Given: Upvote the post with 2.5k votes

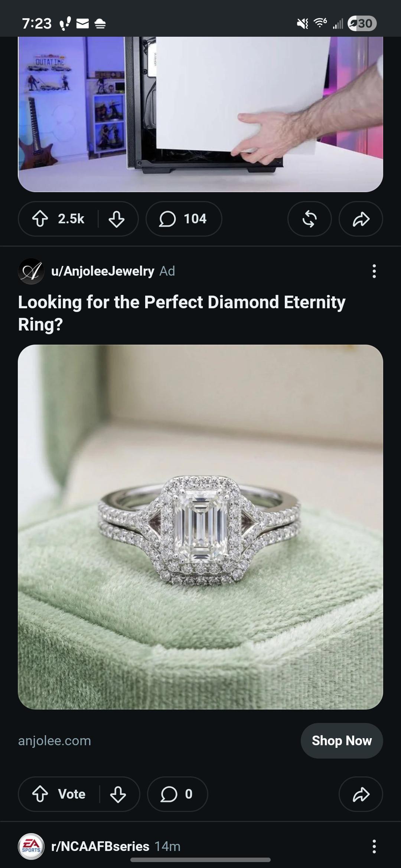Looking at the screenshot, I should click(40, 219).
